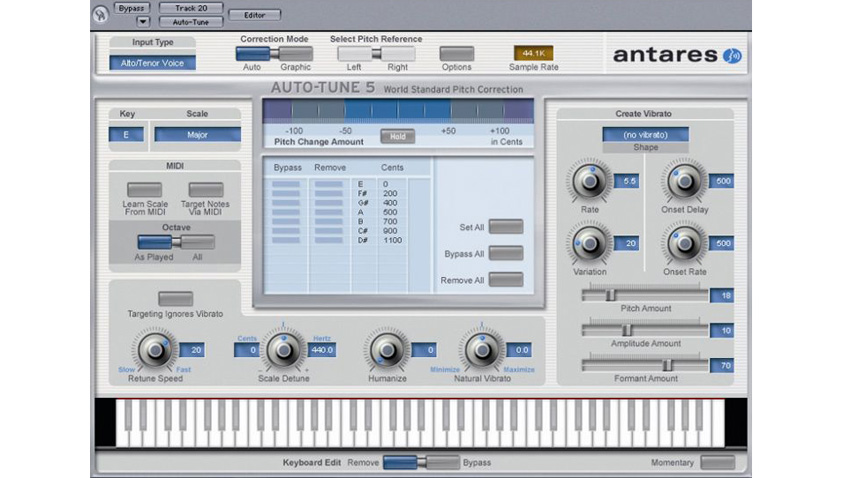The width and height of the screenshot is (850, 478).
Task: Click the Onset Delay value field
Action: (x=722, y=181)
